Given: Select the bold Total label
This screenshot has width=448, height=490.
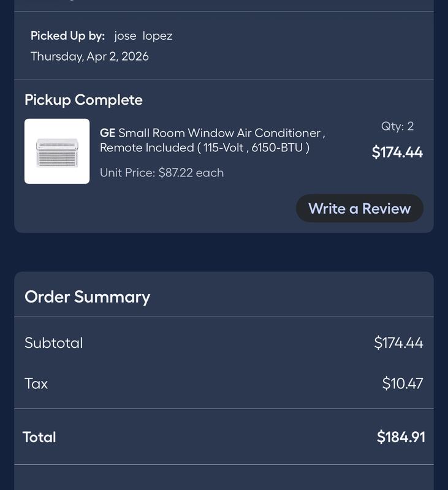Looking at the screenshot, I should click(x=39, y=437).
